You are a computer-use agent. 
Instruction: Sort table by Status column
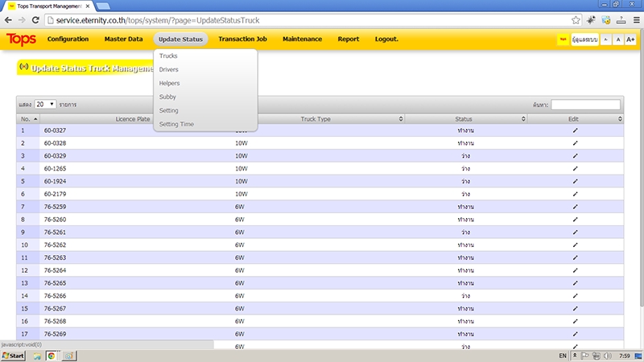[x=466, y=119]
